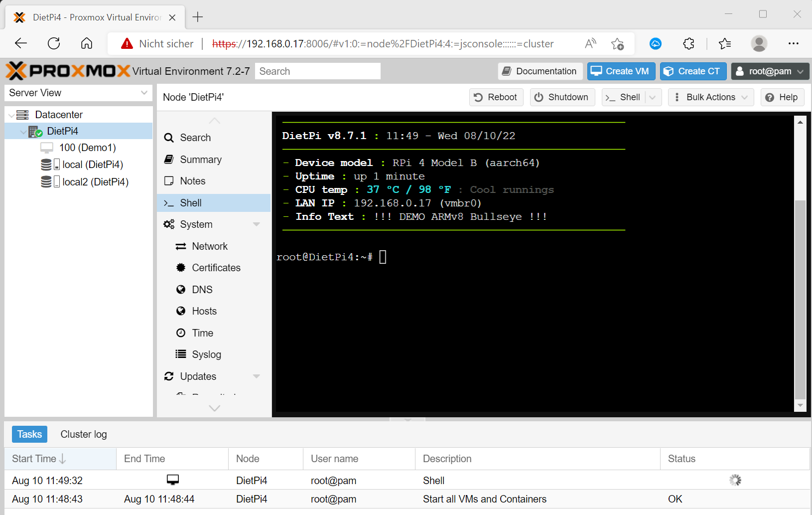Click the Proxmox logo

tap(68, 71)
